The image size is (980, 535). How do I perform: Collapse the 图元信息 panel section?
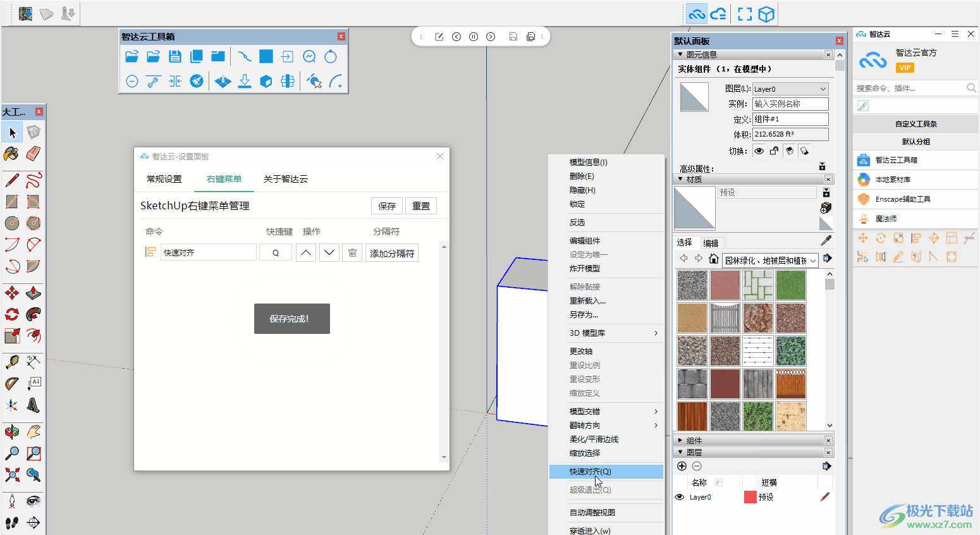680,54
